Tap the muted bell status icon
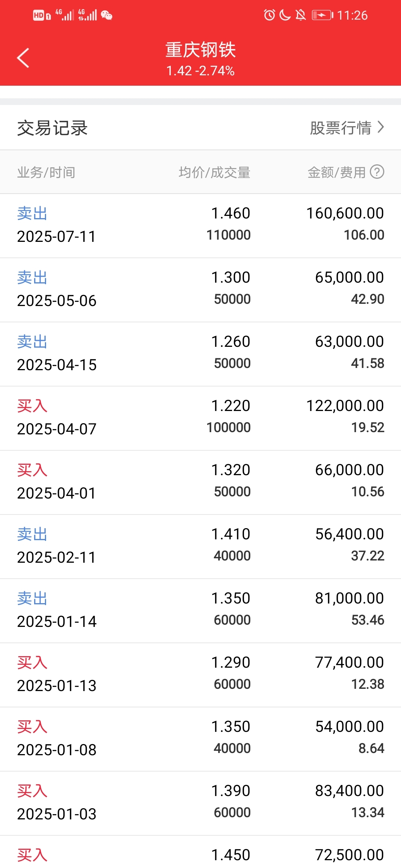Viewport: 401px width, 868px height. (301, 15)
